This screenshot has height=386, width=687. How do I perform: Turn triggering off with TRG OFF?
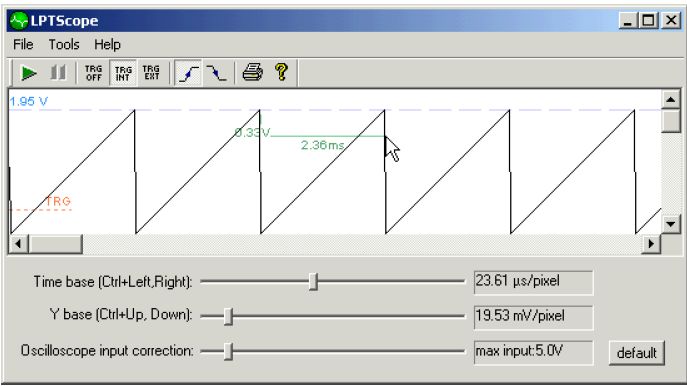click(x=93, y=73)
